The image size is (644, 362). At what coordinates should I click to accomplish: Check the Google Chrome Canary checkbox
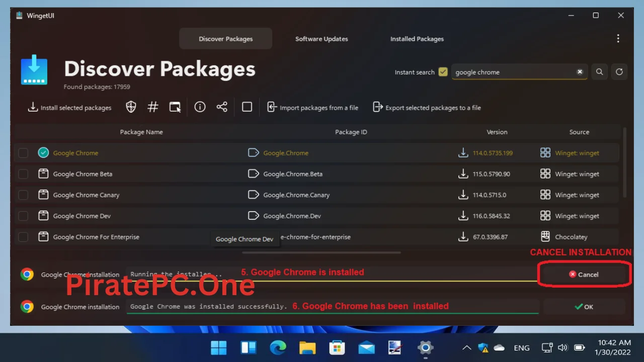23,195
